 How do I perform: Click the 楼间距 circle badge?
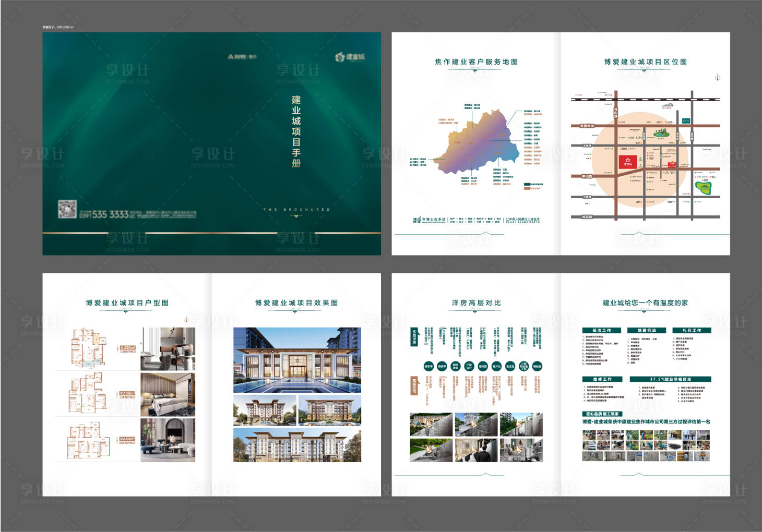(483, 366)
